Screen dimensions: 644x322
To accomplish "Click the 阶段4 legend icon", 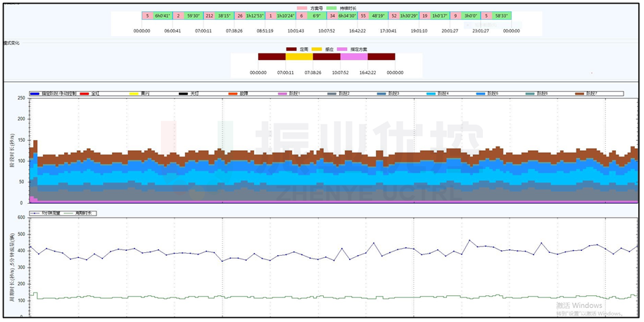I will tap(431, 94).
